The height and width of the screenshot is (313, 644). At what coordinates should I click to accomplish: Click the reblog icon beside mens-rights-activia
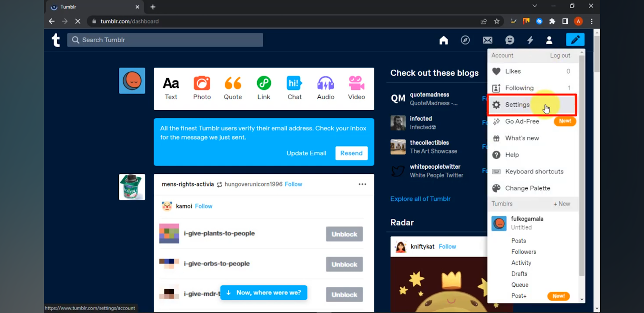pyautogui.click(x=219, y=184)
